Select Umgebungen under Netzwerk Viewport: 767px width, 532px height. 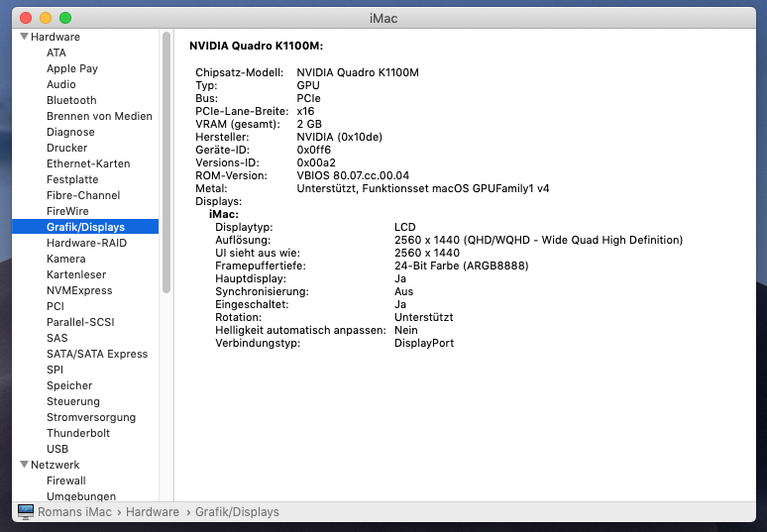[81, 496]
